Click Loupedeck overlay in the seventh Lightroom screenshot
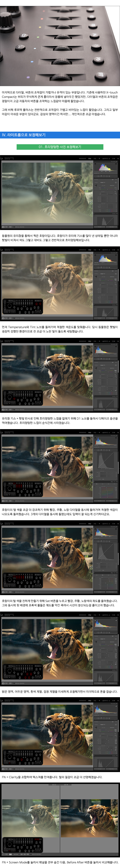 click(x=23, y=757)
